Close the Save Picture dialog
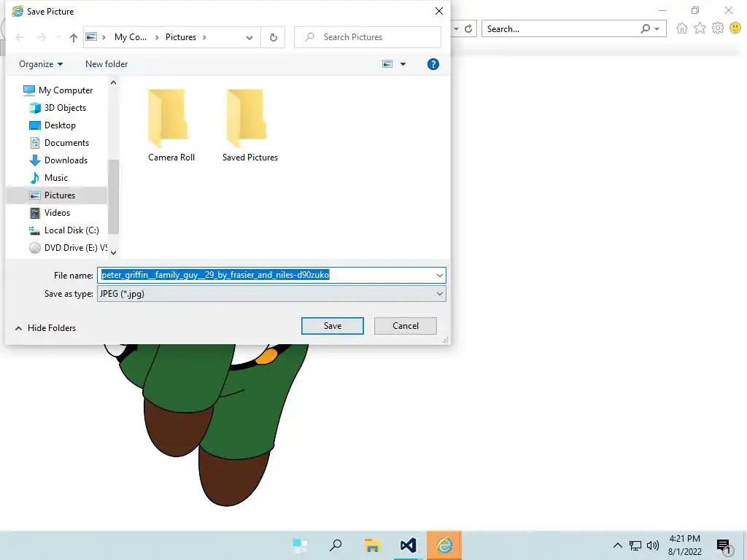The width and height of the screenshot is (747, 560). coord(438,11)
